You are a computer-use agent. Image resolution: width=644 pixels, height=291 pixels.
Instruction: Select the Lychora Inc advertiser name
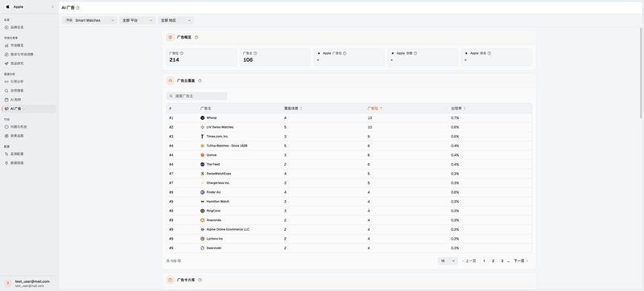[x=215, y=239]
